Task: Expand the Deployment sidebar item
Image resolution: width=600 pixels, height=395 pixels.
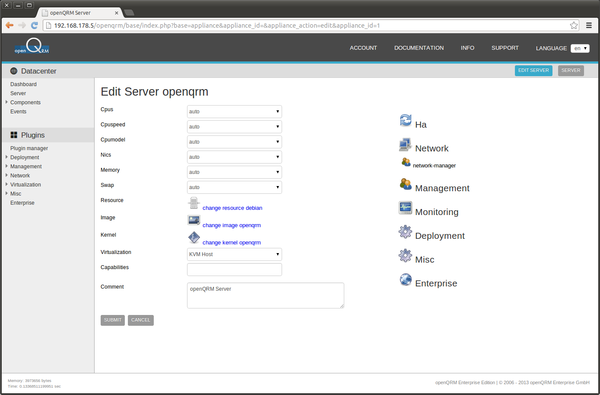Action: (7, 157)
